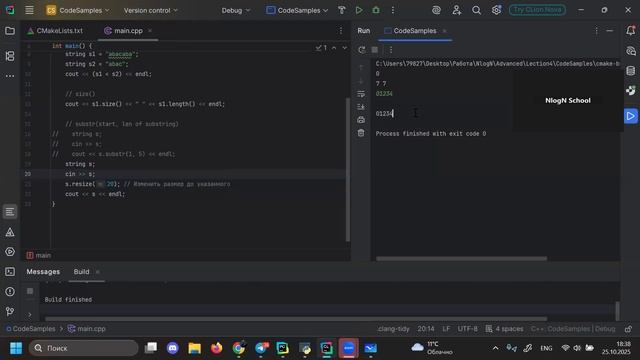The width and height of the screenshot is (640, 360).
Task: Click main.cpp breadcrumb in status bar
Action: click(x=87, y=329)
